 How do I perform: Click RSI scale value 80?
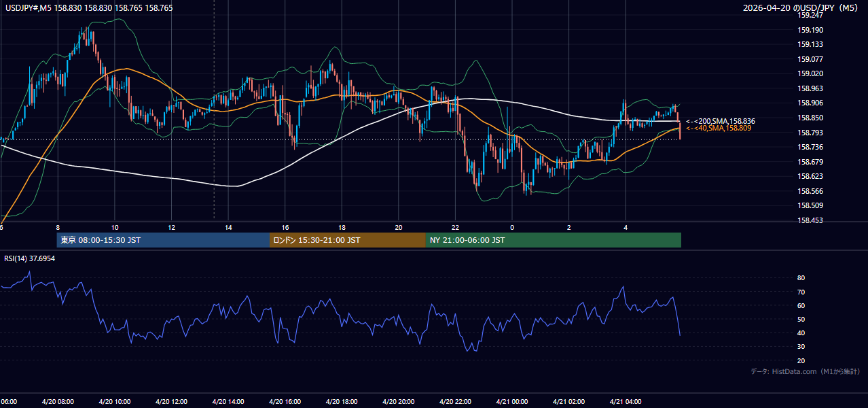[x=801, y=278]
